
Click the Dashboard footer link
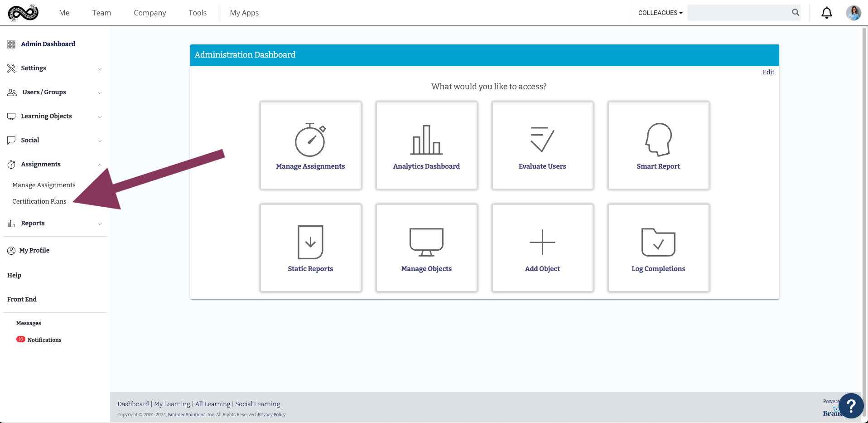(x=133, y=404)
